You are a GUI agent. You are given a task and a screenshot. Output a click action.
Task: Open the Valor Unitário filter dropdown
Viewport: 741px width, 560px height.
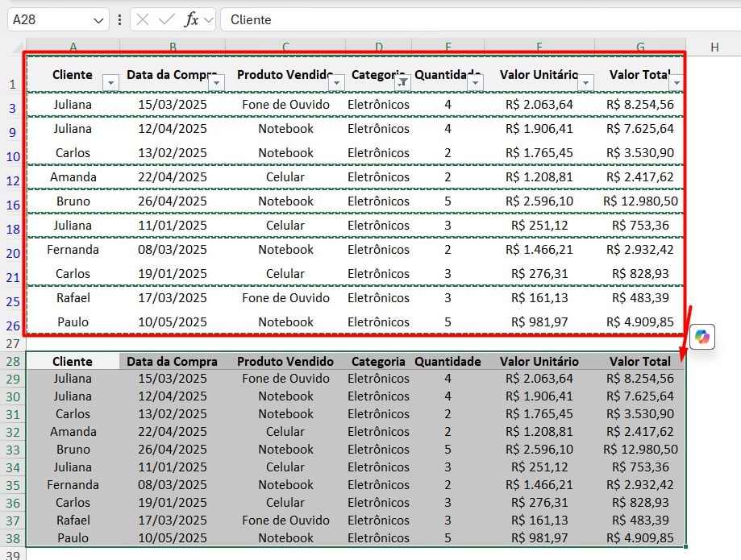(x=585, y=83)
